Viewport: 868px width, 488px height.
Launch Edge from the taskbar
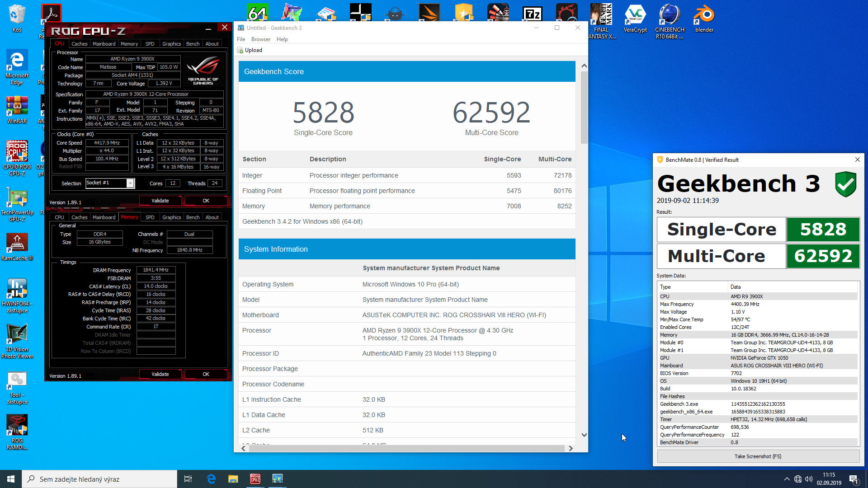coord(211,479)
